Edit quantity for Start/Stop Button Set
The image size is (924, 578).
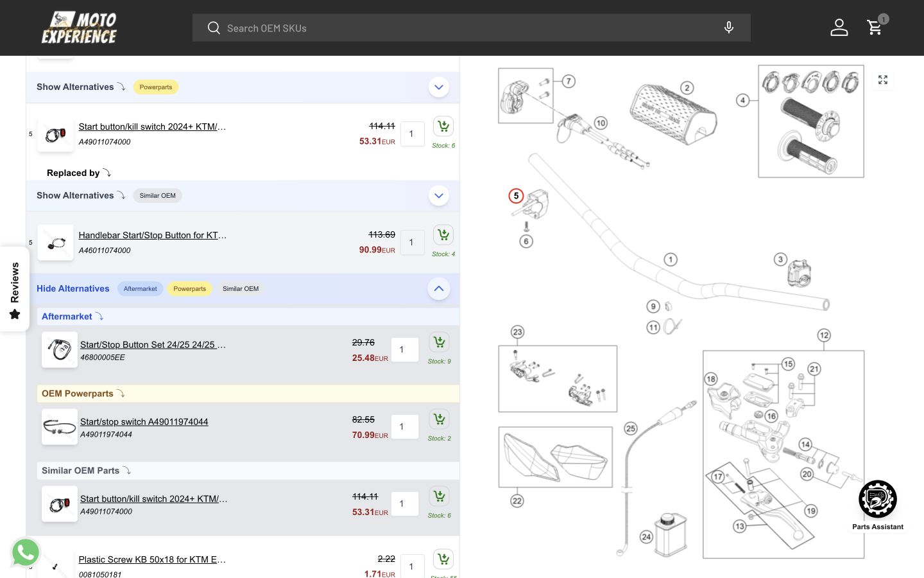pyautogui.click(x=405, y=350)
